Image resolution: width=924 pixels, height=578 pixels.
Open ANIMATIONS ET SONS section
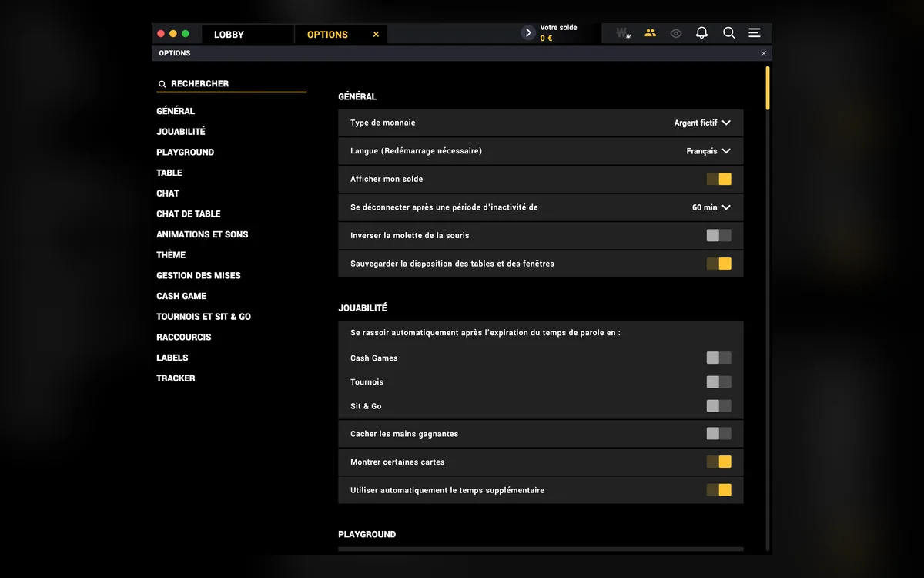[203, 234]
